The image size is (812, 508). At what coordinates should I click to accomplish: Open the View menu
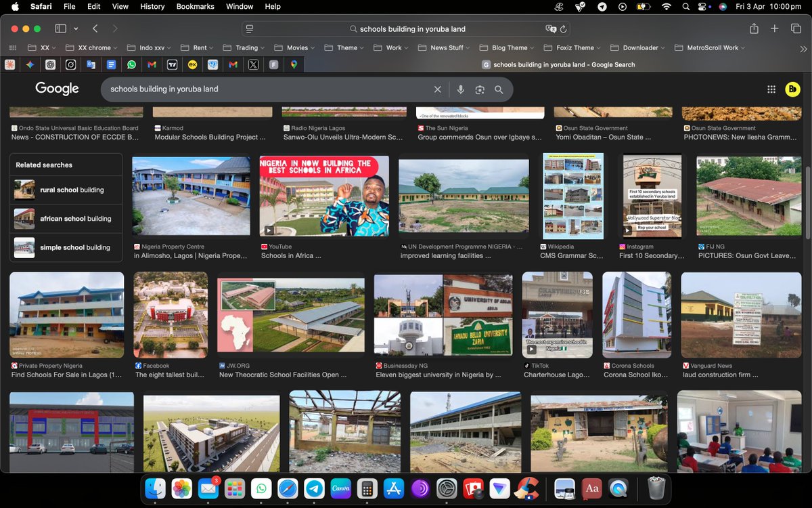120,7
